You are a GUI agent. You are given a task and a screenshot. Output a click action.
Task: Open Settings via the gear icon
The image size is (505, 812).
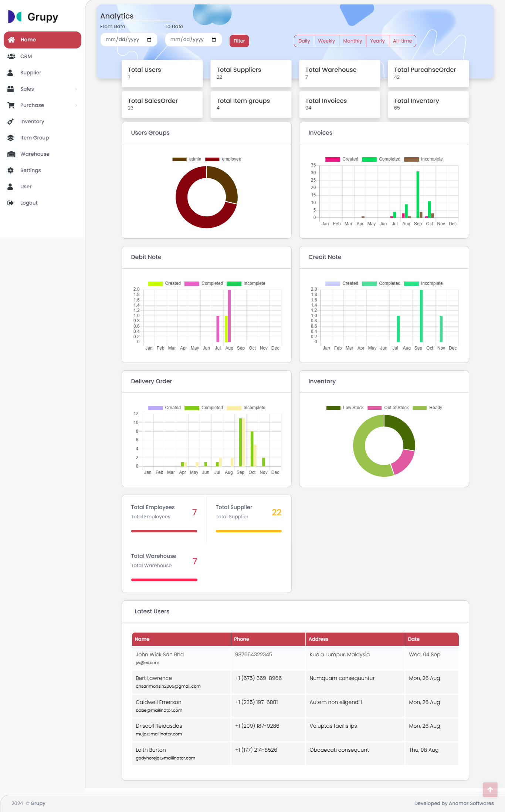pyautogui.click(x=11, y=171)
